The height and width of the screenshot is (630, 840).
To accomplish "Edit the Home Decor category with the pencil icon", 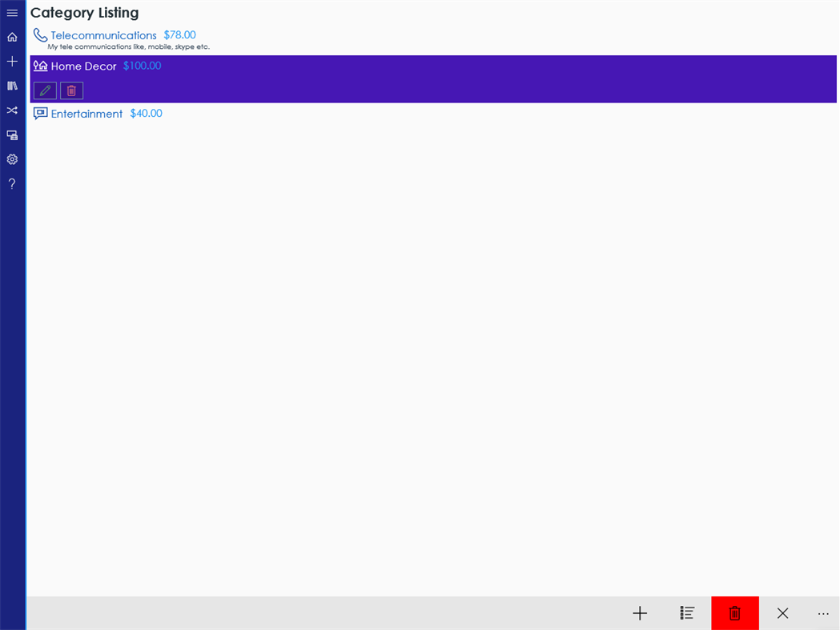I will (44, 90).
